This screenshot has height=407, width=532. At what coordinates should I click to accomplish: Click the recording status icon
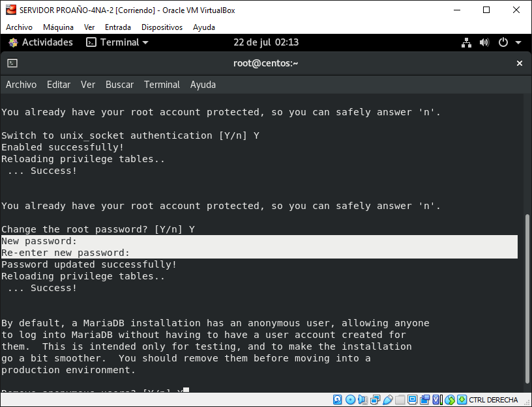point(425,400)
